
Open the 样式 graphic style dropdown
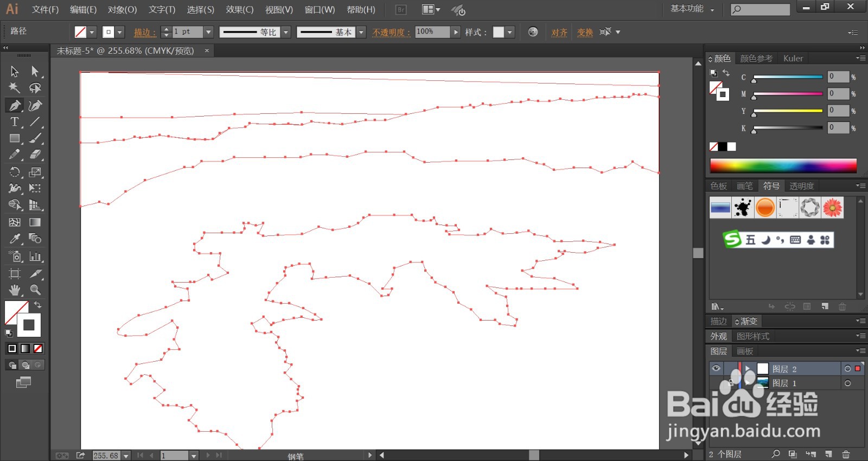point(510,32)
